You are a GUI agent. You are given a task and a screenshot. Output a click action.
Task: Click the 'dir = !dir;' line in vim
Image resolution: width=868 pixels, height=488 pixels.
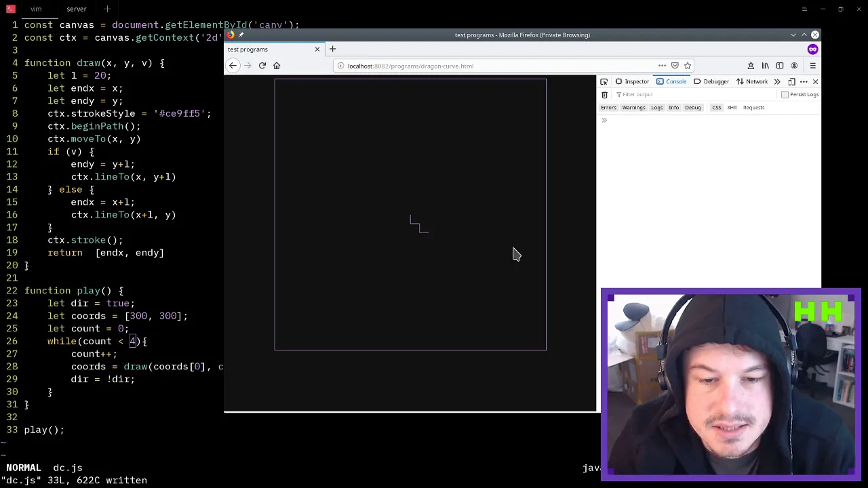(x=103, y=379)
